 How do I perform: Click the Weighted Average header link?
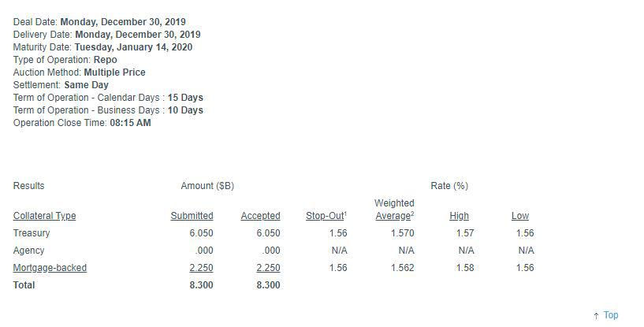[394, 210]
